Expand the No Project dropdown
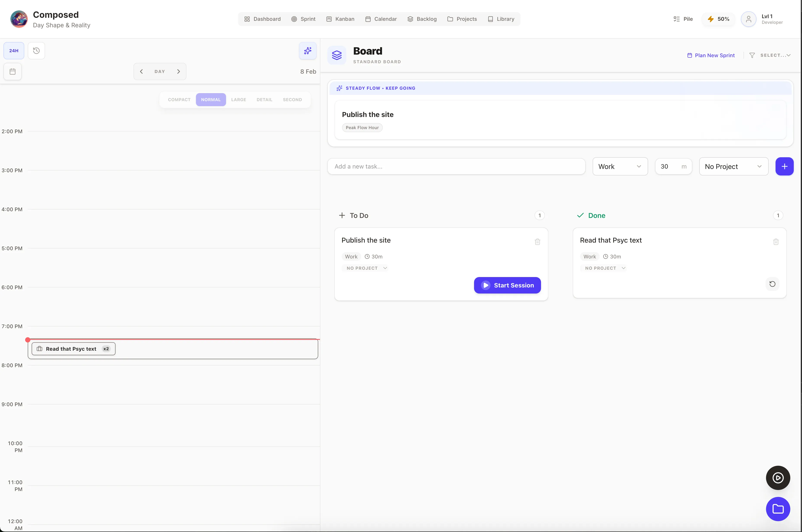This screenshot has height=532, width=802. click(x=734, y=167)
